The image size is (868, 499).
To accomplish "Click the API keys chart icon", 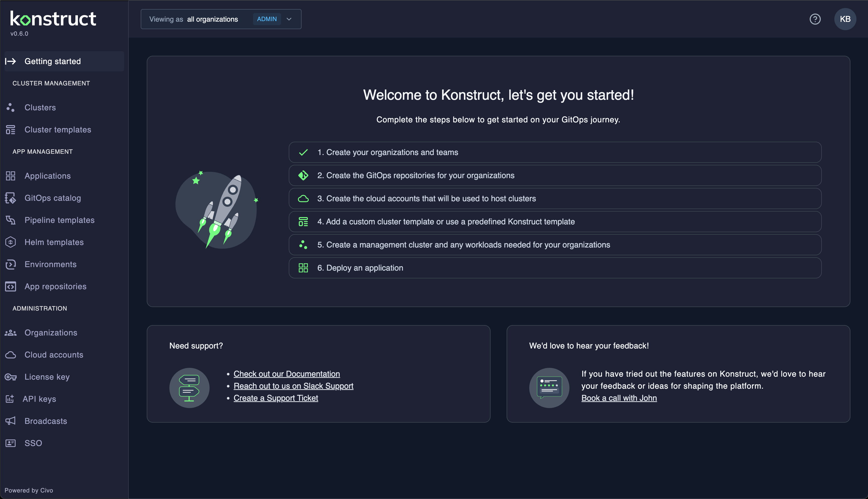I will coord(10,399).
